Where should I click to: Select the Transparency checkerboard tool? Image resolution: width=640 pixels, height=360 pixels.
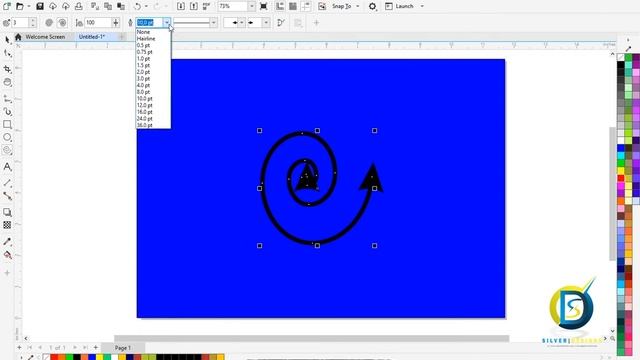pyautogui.click(x=7, y=225)
